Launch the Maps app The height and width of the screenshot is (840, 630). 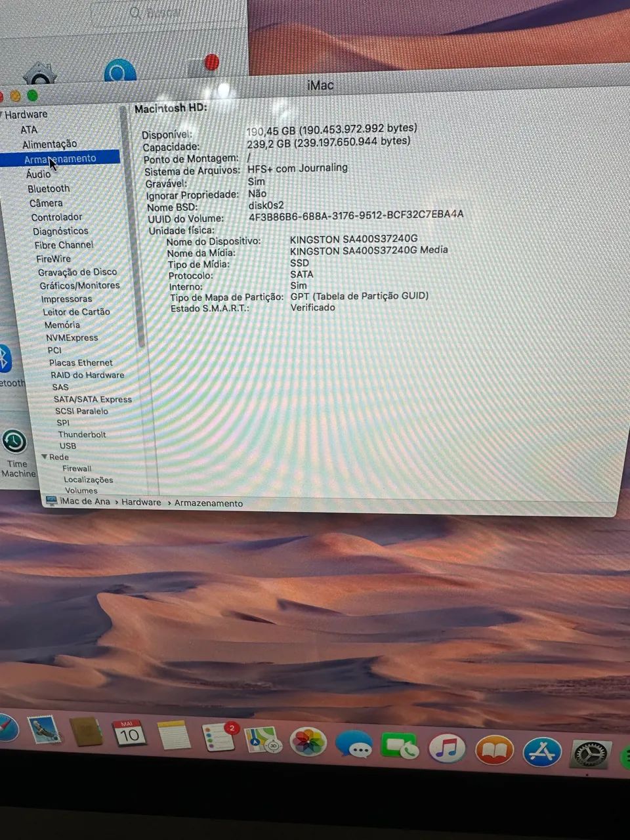263,740
